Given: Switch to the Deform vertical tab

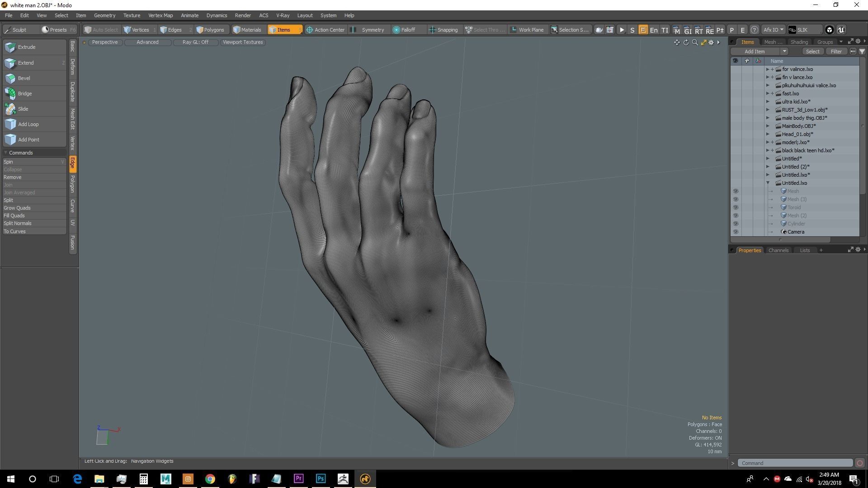Looking at the screenshot, I should pyautogui.click(x=72, y=67).
